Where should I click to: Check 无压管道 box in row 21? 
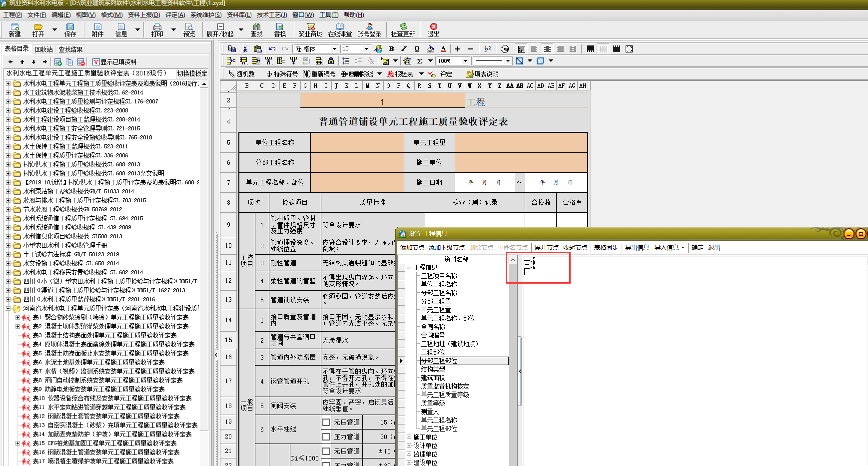point(326,451)
